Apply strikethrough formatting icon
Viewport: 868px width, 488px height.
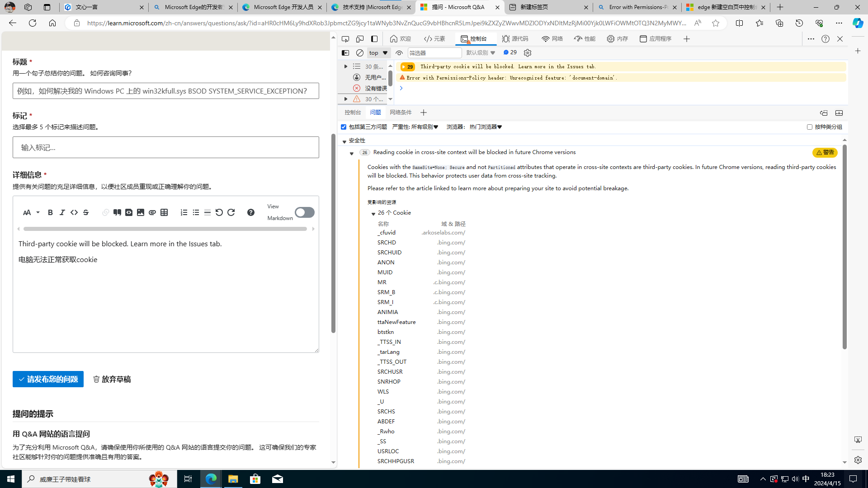(85, 212)
